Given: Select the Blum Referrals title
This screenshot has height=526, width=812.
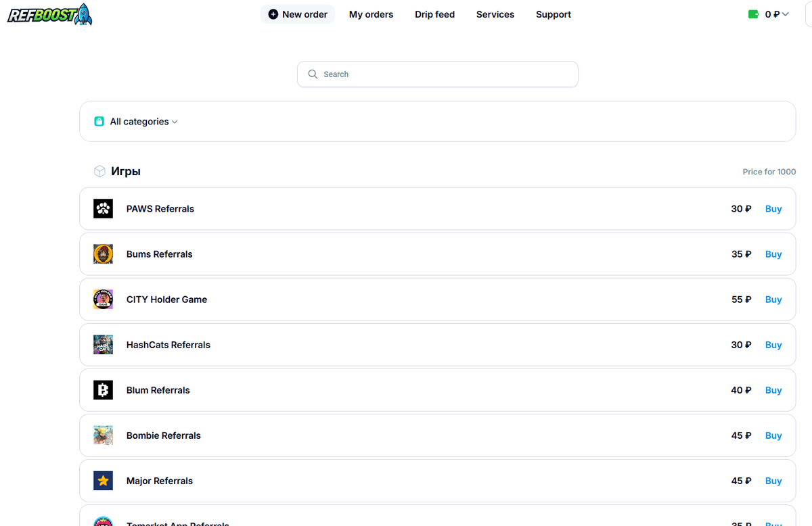Looking at the screenshot, I should pyautogui.click(x=158, y=390).
